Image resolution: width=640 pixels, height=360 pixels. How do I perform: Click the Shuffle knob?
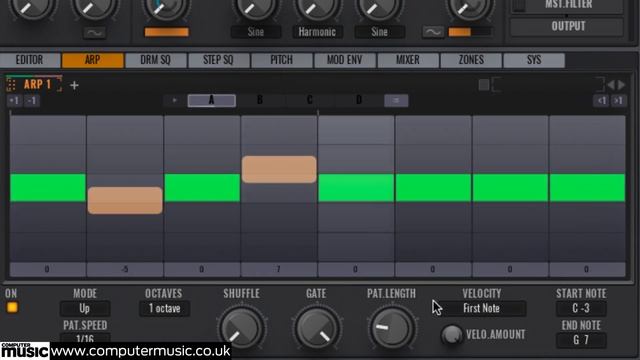[x=242, y=329]
